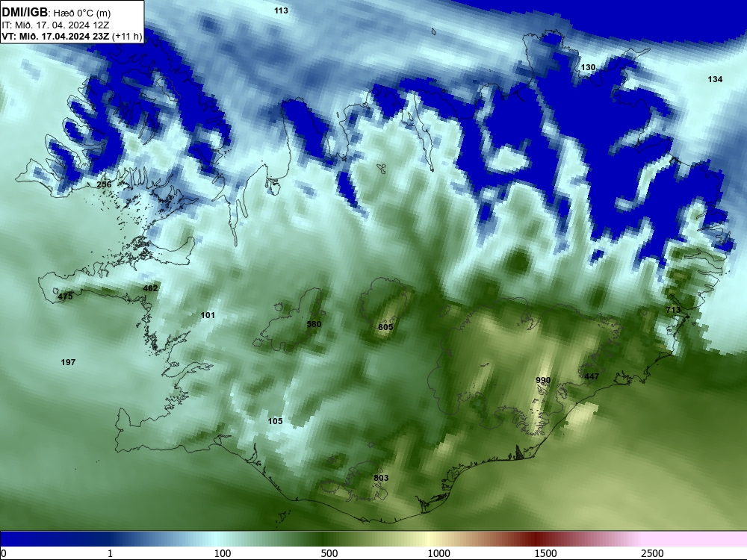Click the 500 tick label on the color scale
The width and height of the screenshot is (747, 560).
(329, 553)
